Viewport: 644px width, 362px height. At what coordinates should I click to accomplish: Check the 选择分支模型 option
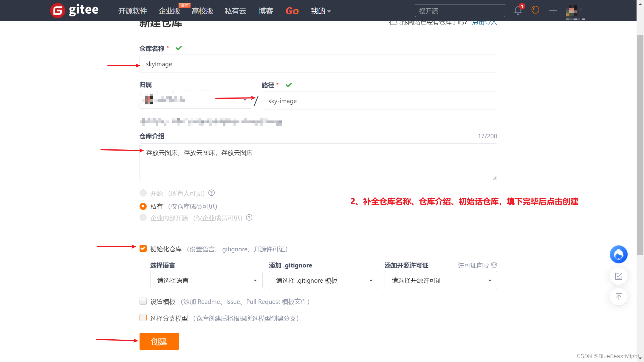[x=143, y=318]
